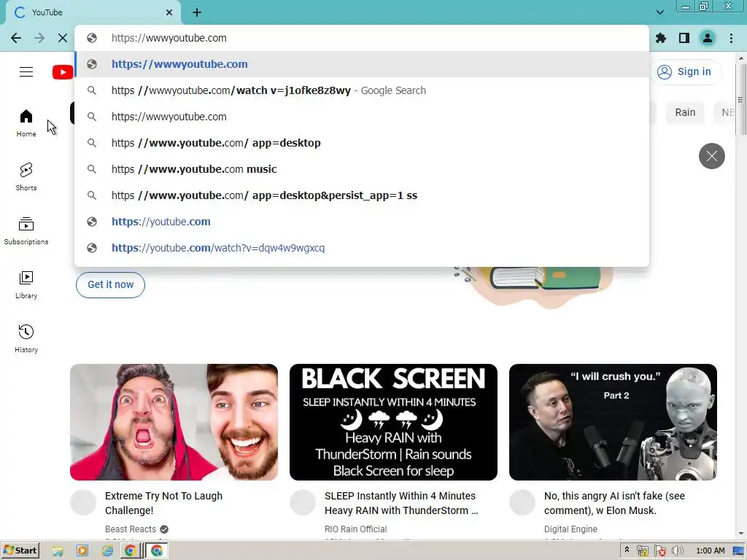Open the YouTube hamburger guide menu
747x560 pixels.
[26, 72]
